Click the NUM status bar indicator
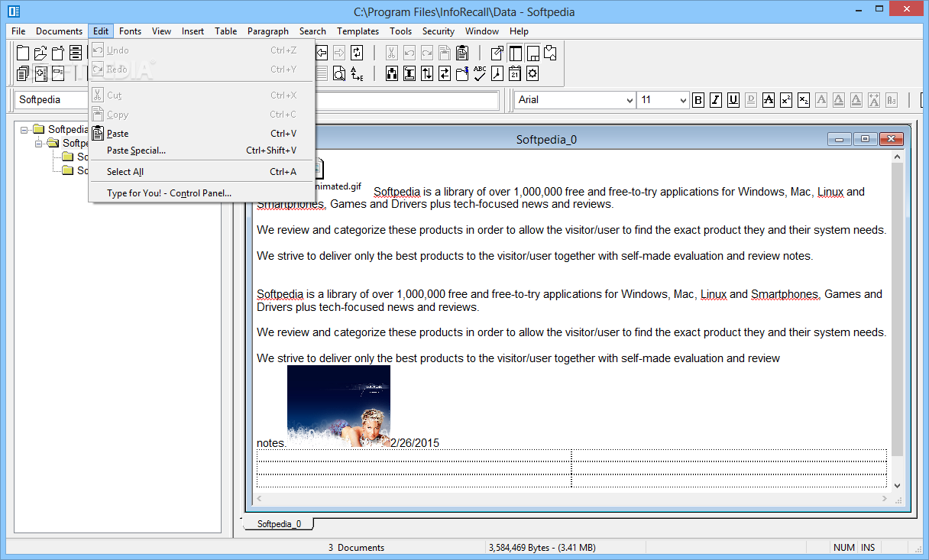929x560 pixels. pos(844,547)
